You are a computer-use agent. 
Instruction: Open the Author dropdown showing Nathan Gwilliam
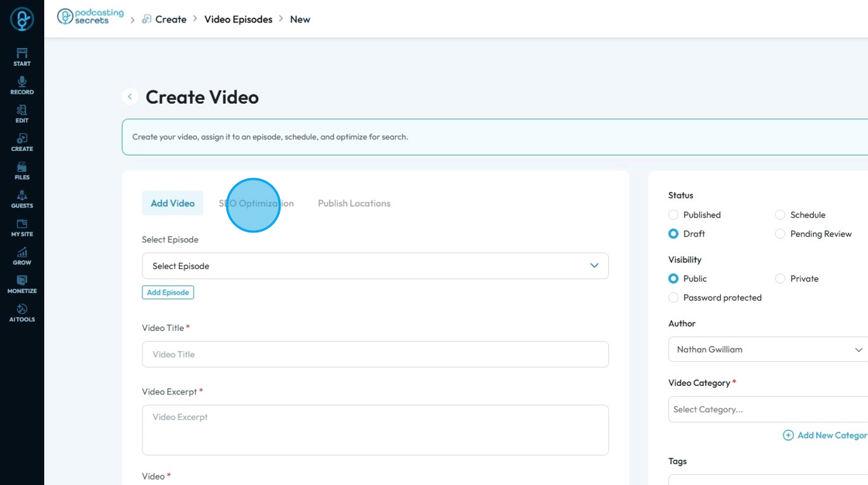[x=768, y=349]
